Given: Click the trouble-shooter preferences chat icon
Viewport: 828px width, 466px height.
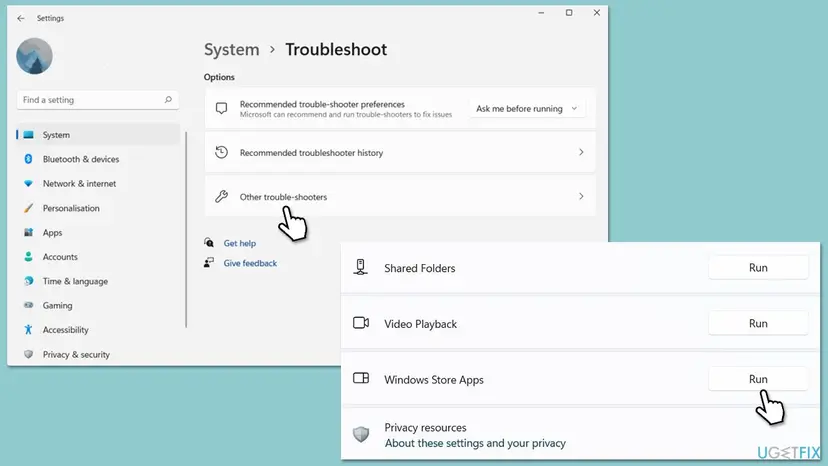Looking at the screenshot, I should 222,108.
